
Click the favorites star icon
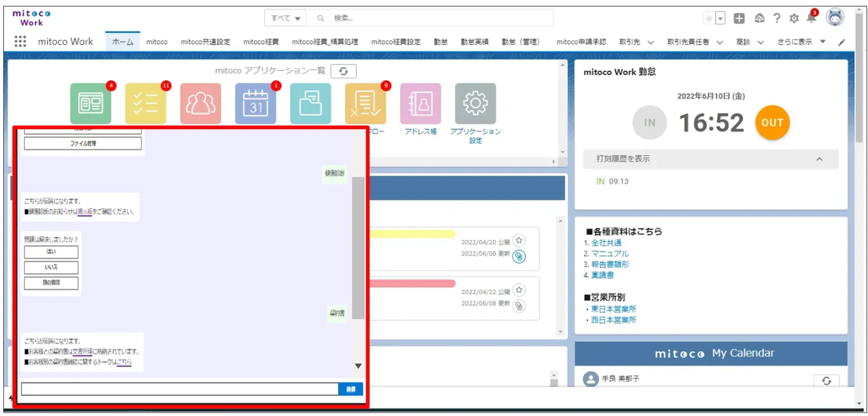(x=709, y=18)
